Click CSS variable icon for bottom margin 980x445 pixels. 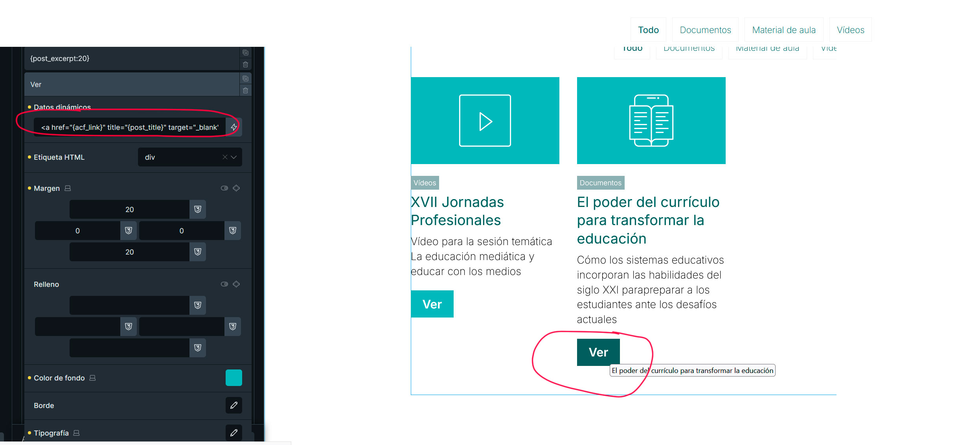pos(198,252)
